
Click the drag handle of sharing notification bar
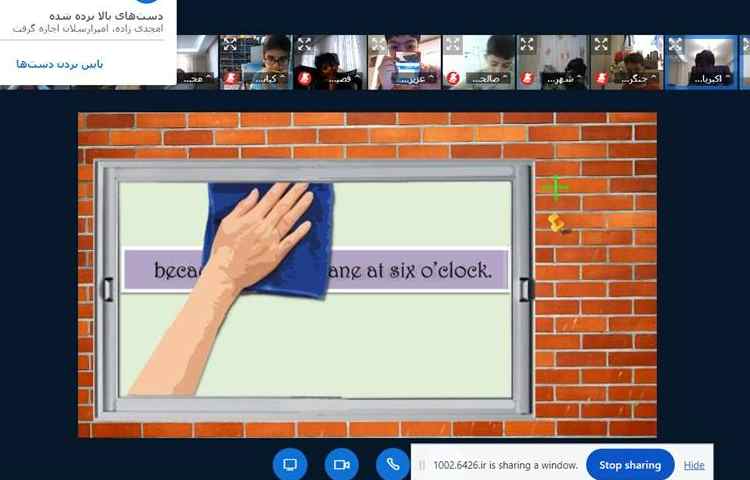tap(422, 465)
